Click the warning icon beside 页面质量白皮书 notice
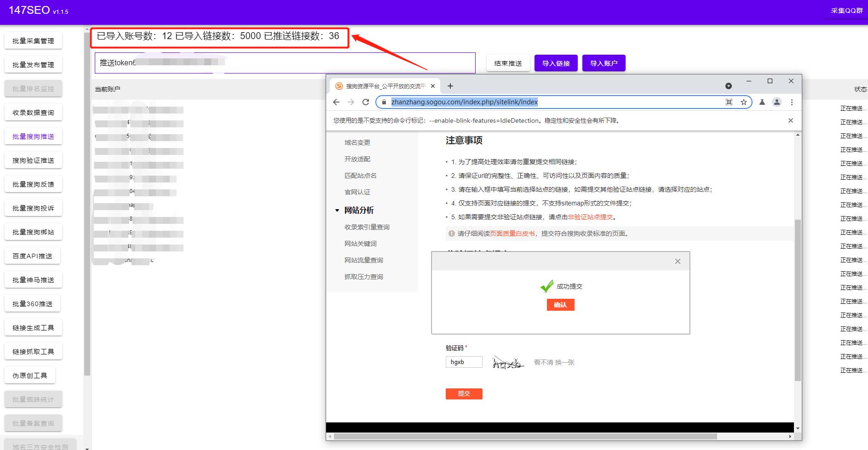This screenshot has width=868, height=450. coord(451,234)
